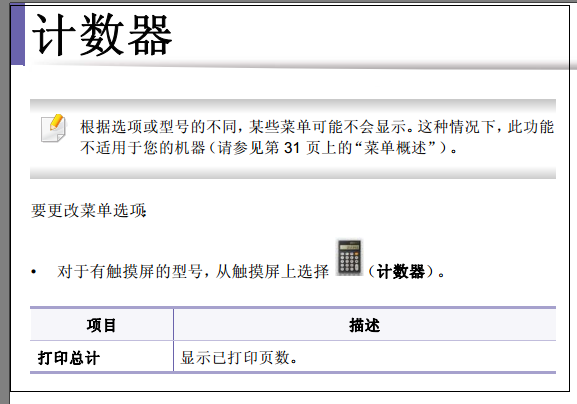Click the purple table bottom border line
The height and width of the screenshot is (404, 577).
coord(293,373)
